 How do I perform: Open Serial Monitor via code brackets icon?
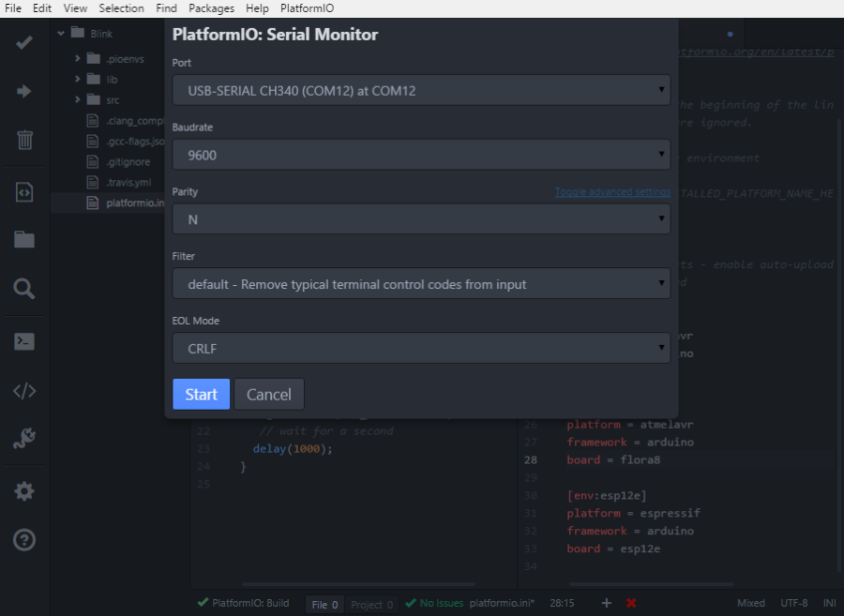(23, 390)
